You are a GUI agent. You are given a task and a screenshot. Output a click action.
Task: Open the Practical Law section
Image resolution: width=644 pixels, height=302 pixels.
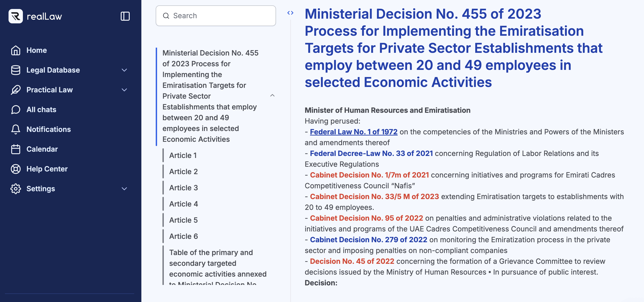coord(50,90)
